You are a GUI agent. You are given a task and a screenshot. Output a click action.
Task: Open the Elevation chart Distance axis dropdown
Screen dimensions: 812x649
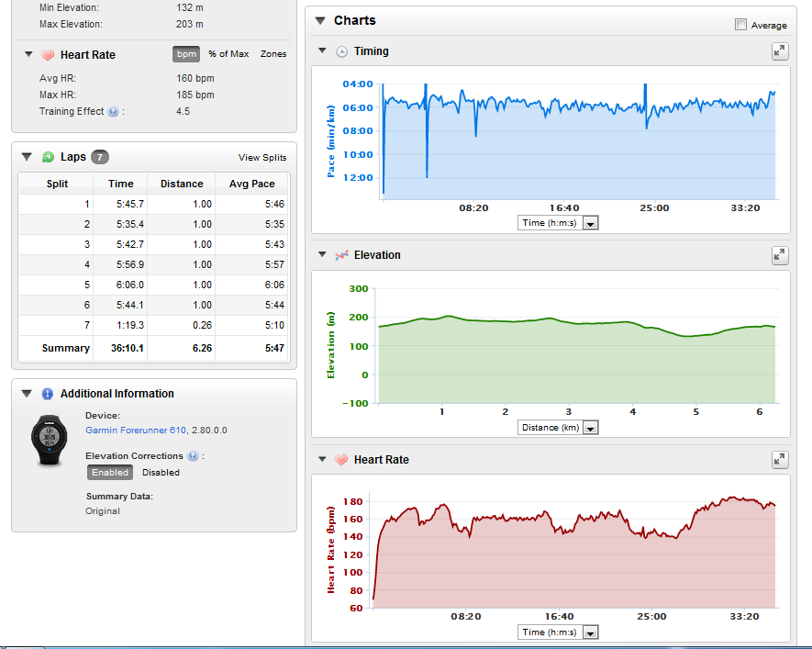(x=590, y=428)
